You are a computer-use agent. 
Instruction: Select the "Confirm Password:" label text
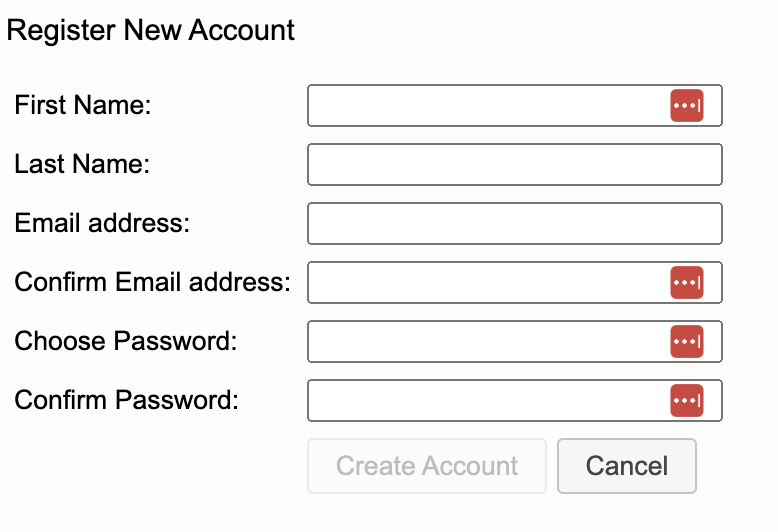(x=127, y=400)
